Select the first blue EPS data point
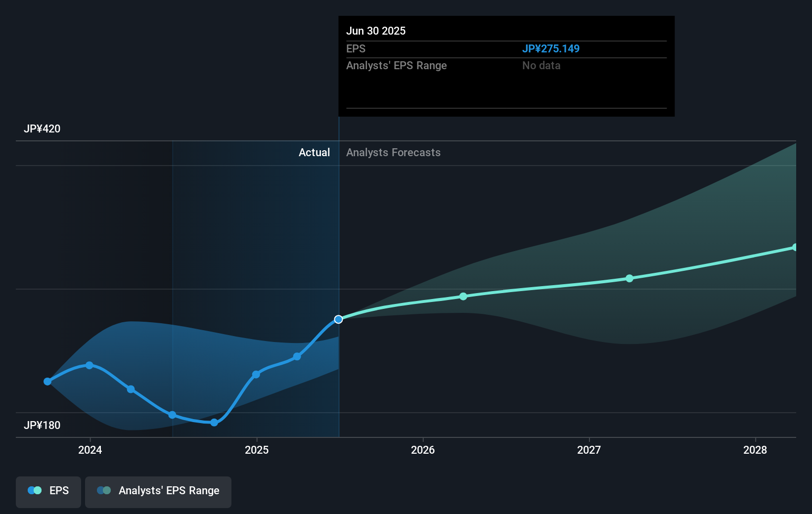812x514 pixels. [x=47, y=381]
